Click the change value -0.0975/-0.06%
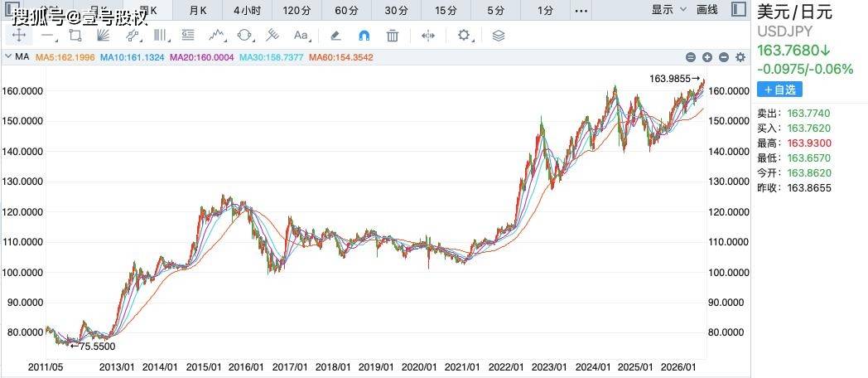This screenshot has width=868, height=378. point(805,70)
